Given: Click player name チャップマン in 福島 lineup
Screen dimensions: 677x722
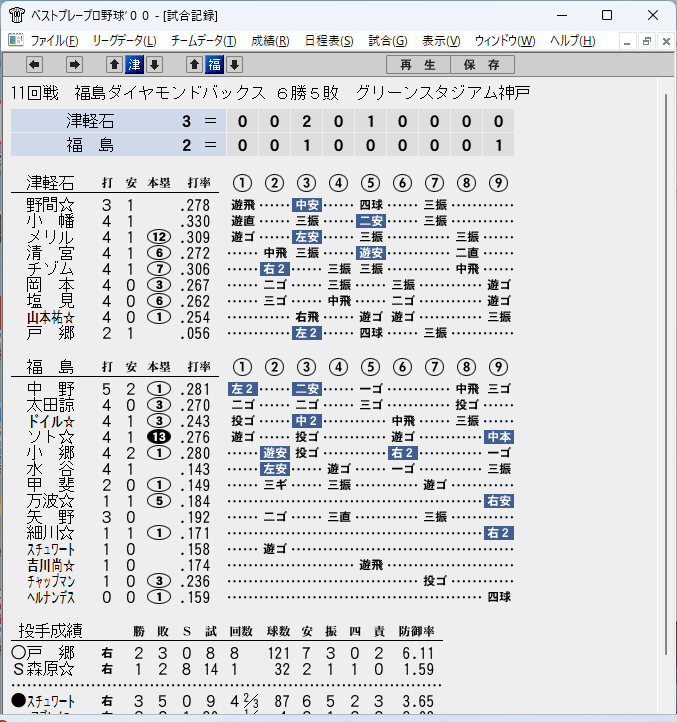Looking at the screenshot, I should point(51,581).
